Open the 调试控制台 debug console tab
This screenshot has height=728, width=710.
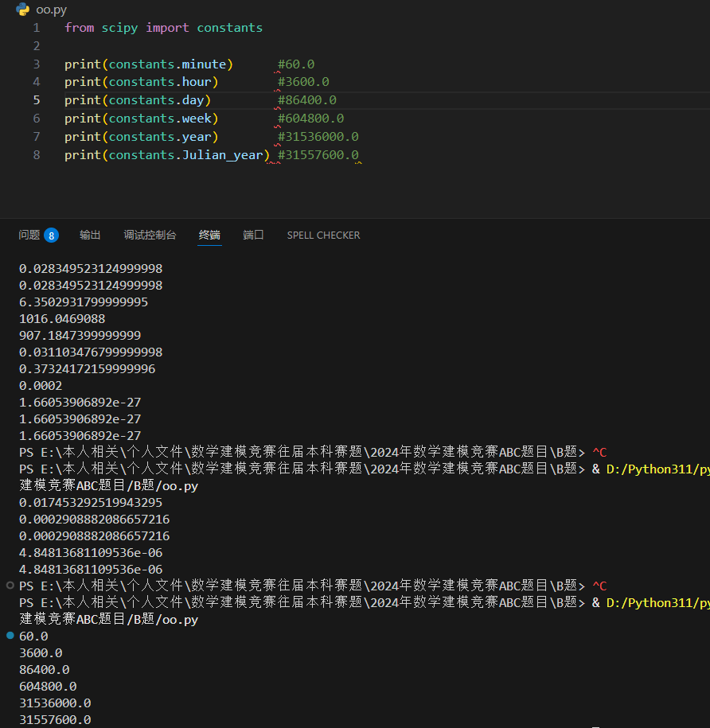tap(150, 235)
